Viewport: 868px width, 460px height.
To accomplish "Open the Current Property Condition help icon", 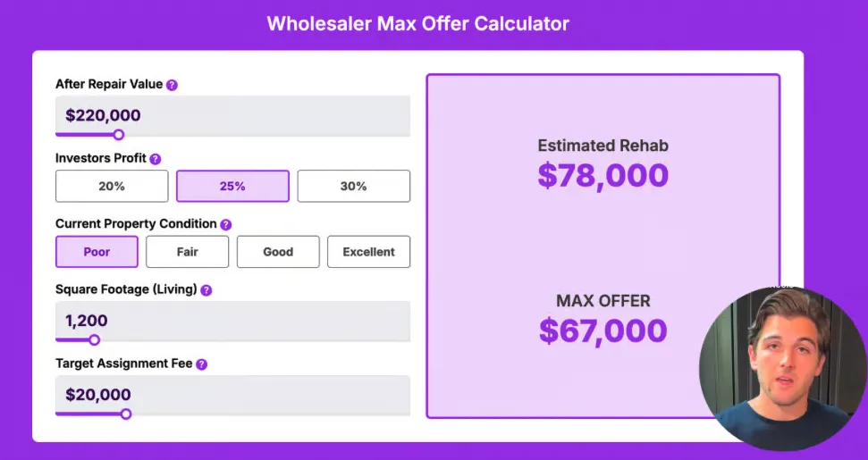I will pos(226,224).
